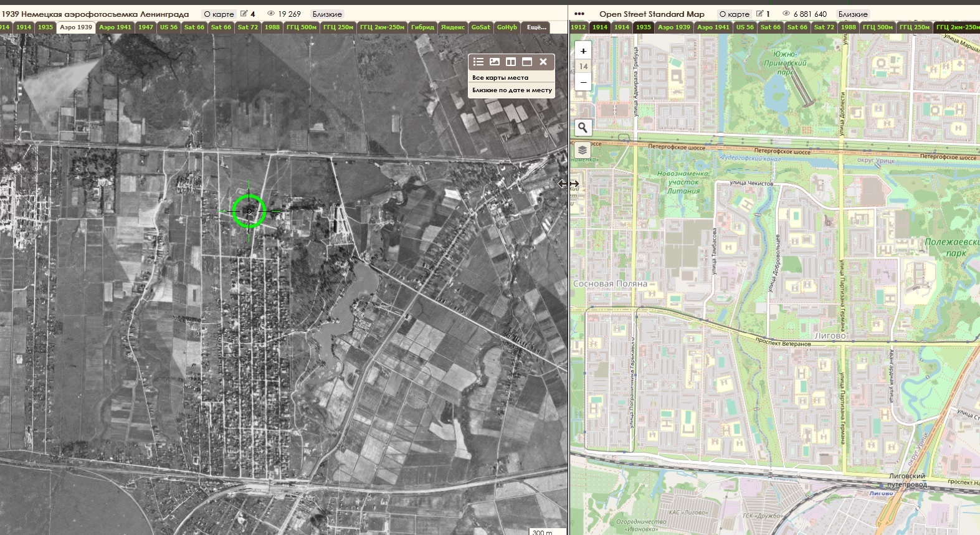Click the eye views icon beside 6 881 640
This screenshot has width=980, height=535.
[786, 14]
